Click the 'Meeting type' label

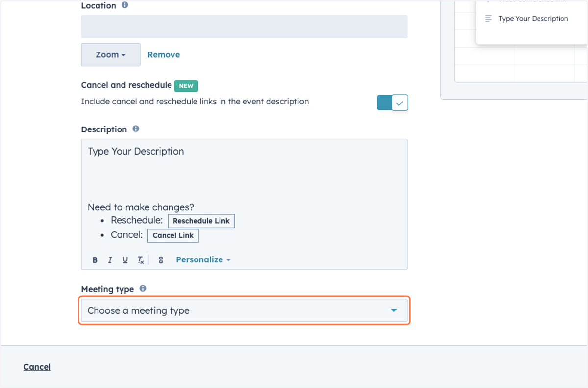click(107, 289)
